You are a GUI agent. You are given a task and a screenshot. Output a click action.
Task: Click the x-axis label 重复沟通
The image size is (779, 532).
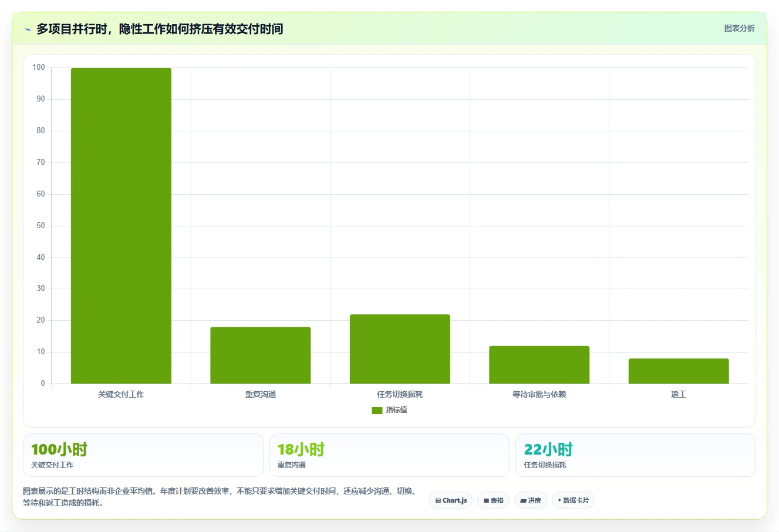point(261,394)
